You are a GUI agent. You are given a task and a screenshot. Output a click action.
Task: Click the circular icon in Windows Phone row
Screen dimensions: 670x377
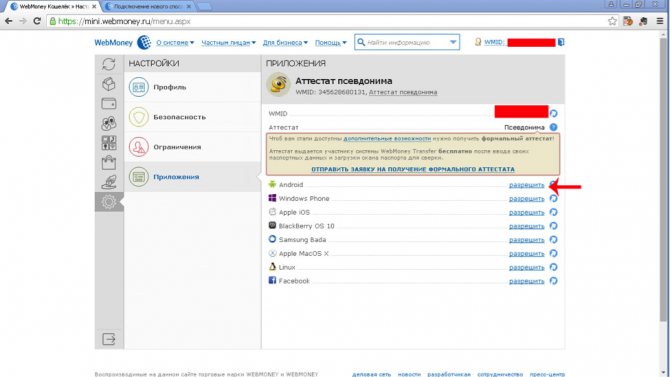point(553,199)
